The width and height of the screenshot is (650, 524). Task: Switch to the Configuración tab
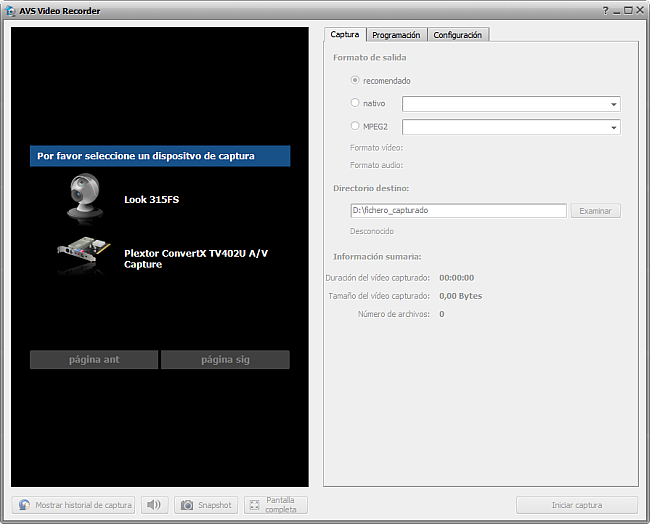pos(458,35)
